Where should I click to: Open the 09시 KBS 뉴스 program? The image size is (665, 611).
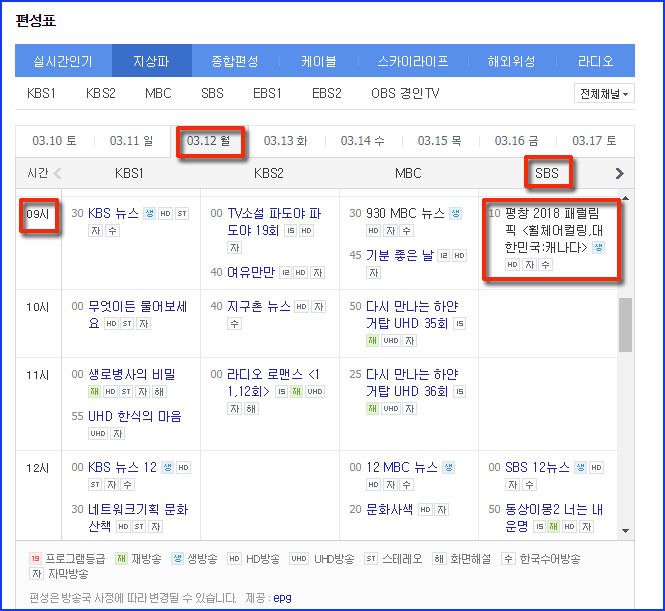[x=113, y=213]
